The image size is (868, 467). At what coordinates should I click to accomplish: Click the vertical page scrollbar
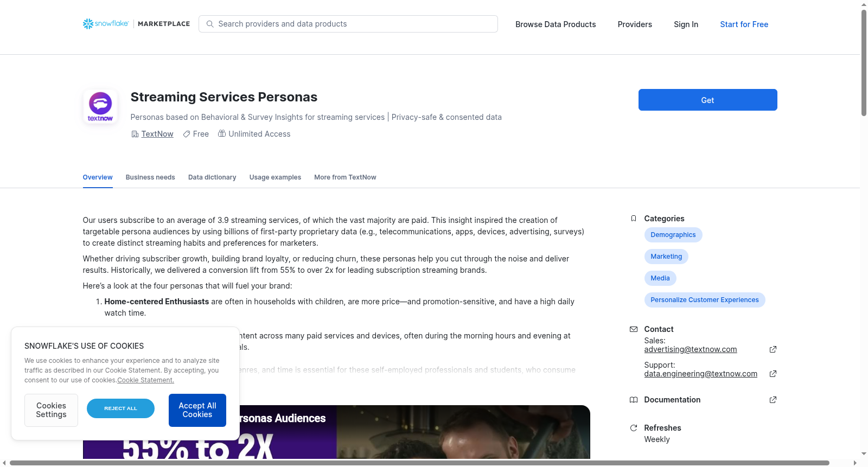pos(864,62)
